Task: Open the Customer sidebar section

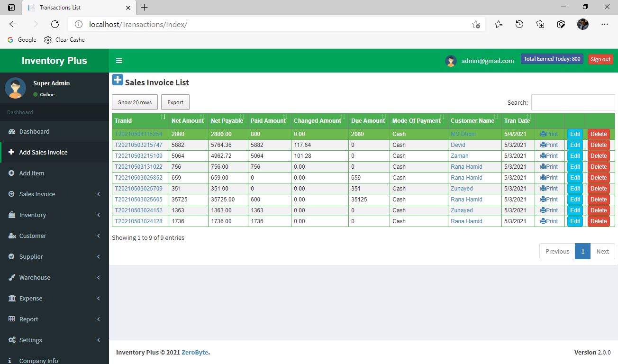Action: point(32,236)
